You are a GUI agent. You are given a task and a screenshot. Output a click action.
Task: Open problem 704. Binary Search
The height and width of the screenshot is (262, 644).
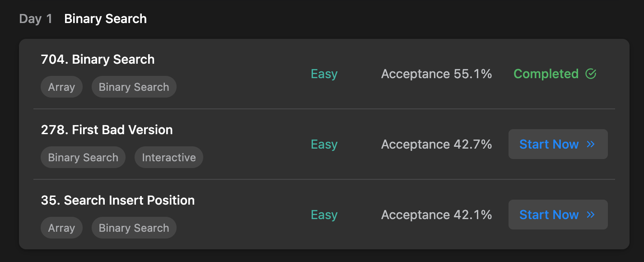coord(98,59)
